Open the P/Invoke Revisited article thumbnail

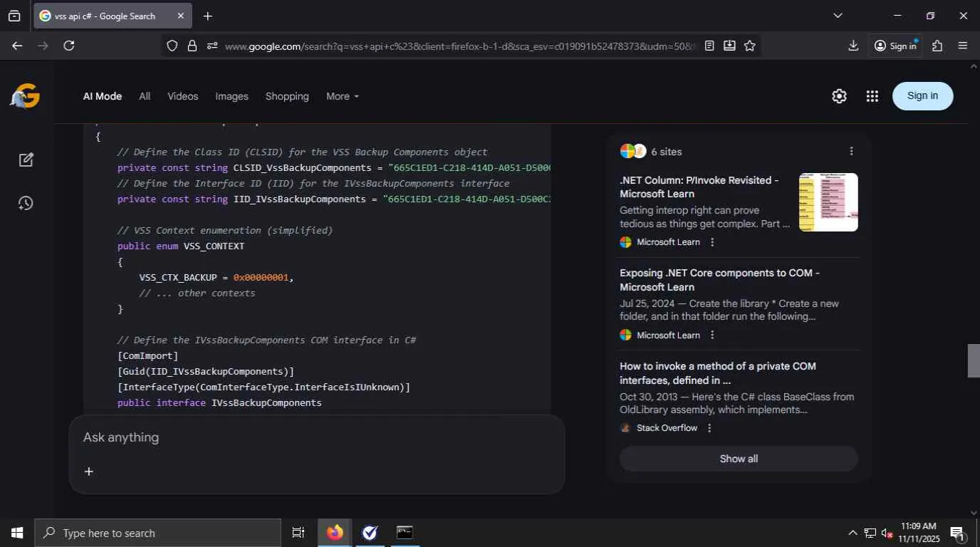coord(828,202)
